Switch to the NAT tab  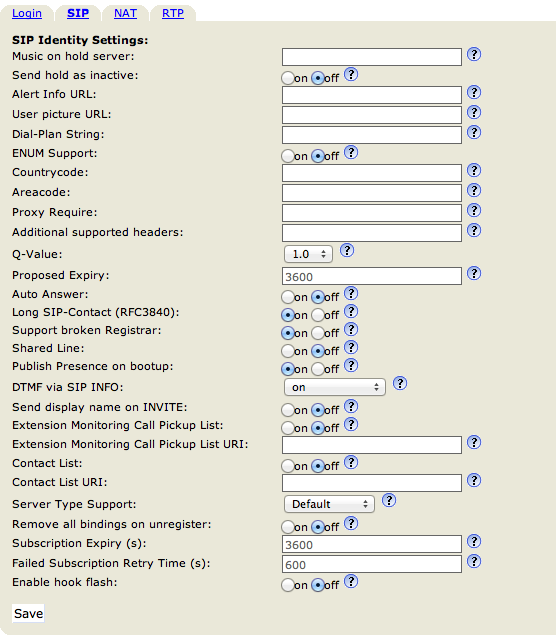tap(125, 13)
